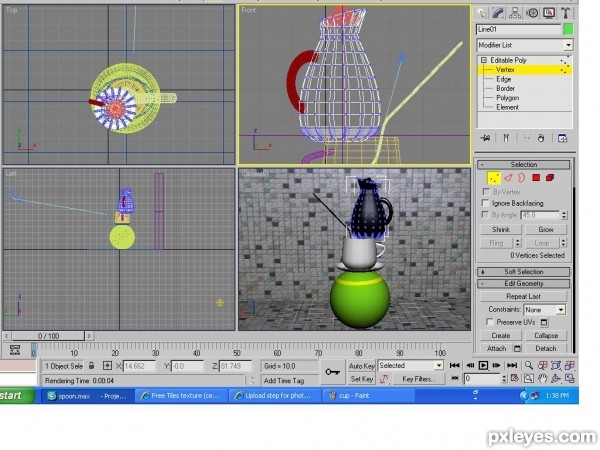Open the Hierarchy panel tab

pyautogui.click(x=515, y=13)
